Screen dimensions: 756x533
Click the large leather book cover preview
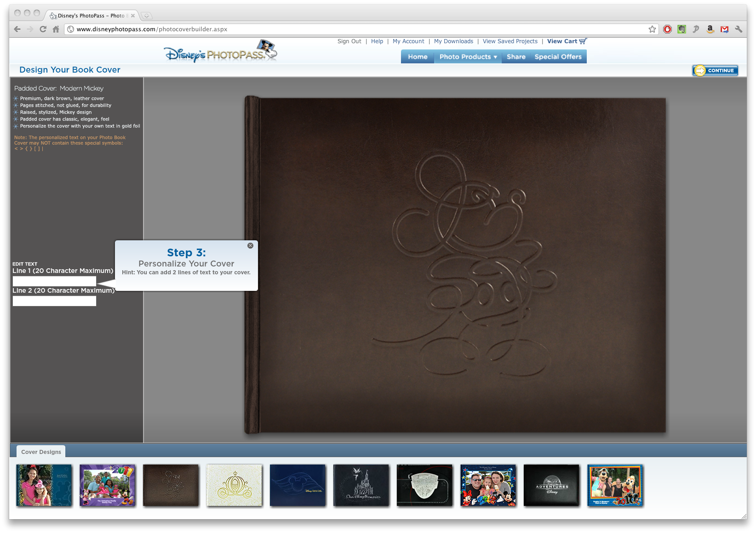(455, 265)
